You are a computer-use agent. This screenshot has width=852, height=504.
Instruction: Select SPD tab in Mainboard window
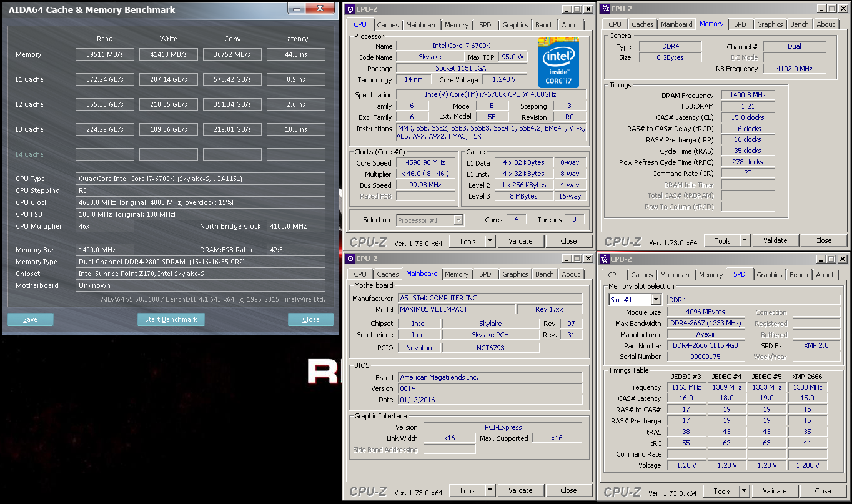pyautogui.click(x=485, y=274)
